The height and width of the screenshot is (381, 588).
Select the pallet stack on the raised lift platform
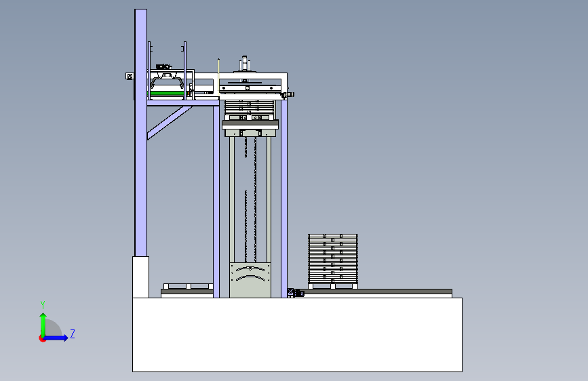pos(250,110)
